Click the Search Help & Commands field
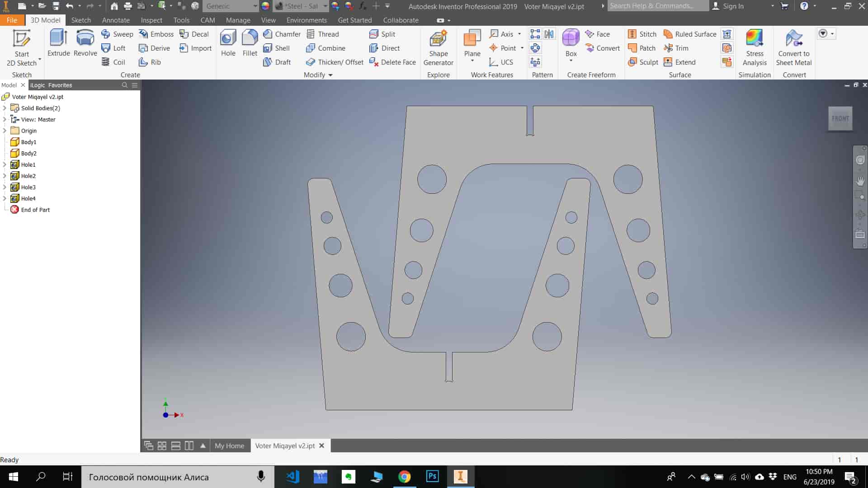The height and width of the screenshot is (488, 868). point(658,6)
